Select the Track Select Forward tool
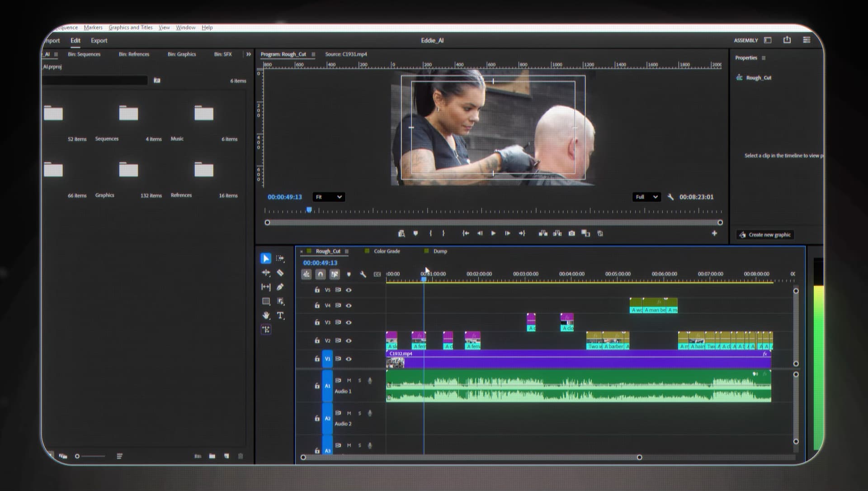This screenshot has height=491, width=868. tap(280, 259)
